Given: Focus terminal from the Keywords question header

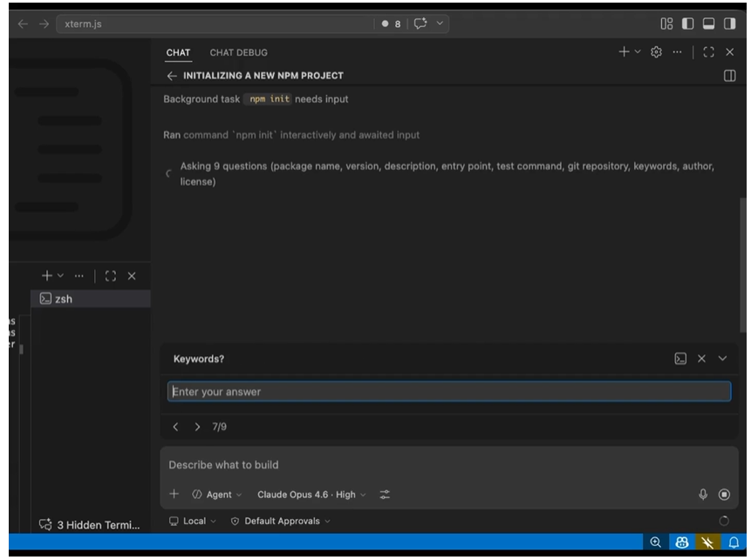Looking at the screenshot, I should [680, 359].
